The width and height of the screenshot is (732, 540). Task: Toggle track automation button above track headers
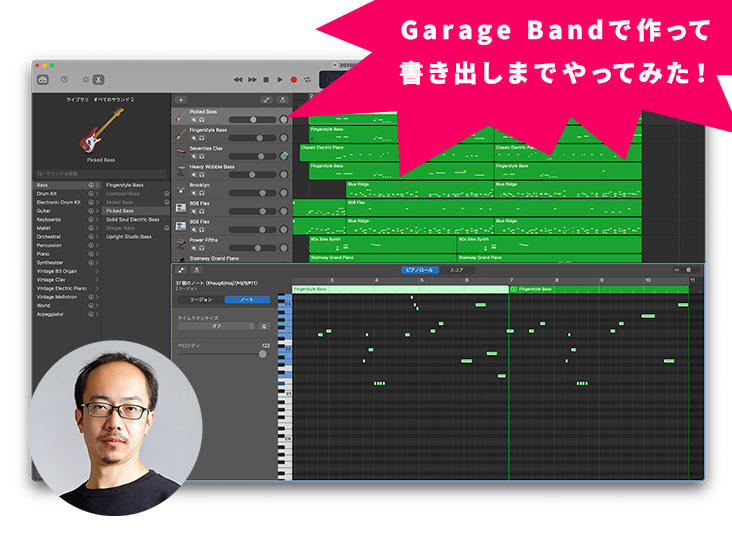[266, 100]
